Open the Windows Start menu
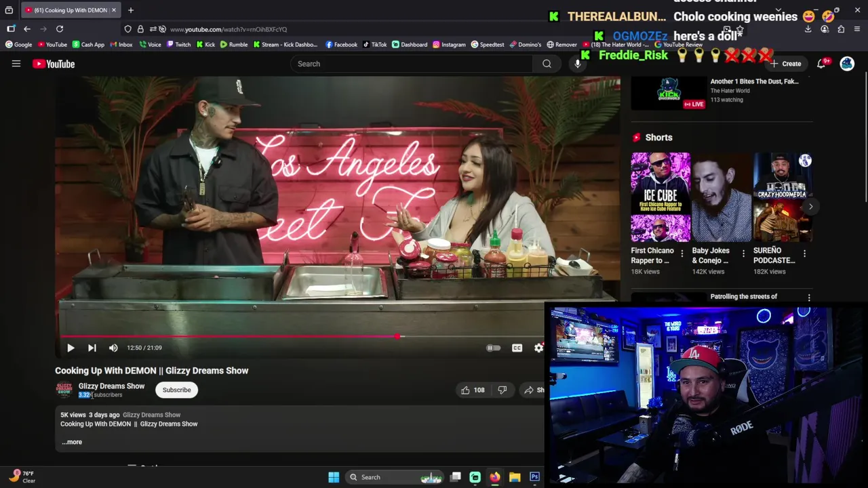Viewport: 868px width, 488px height. click(334, 477)
